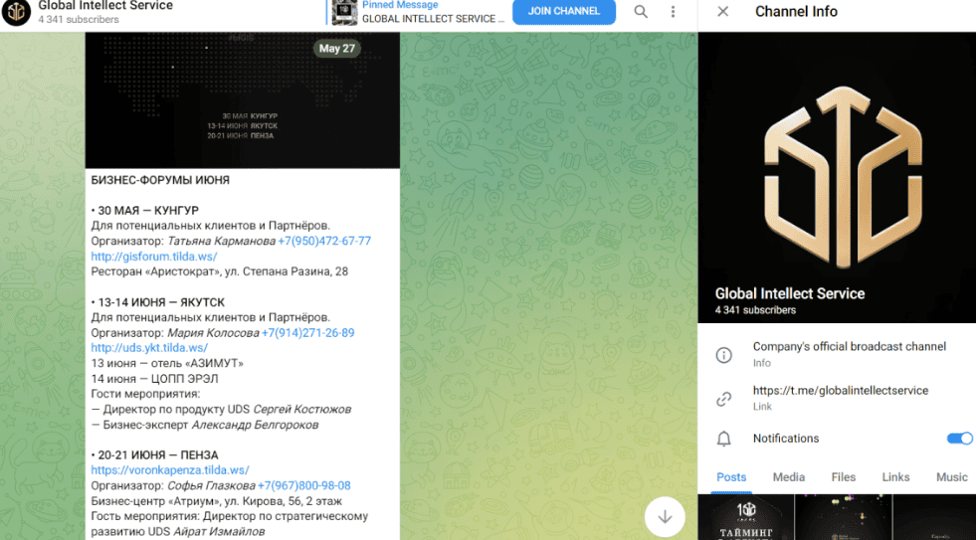Open the http://uds.ykt.tilda.ws/ link

[x=149, y=347]
